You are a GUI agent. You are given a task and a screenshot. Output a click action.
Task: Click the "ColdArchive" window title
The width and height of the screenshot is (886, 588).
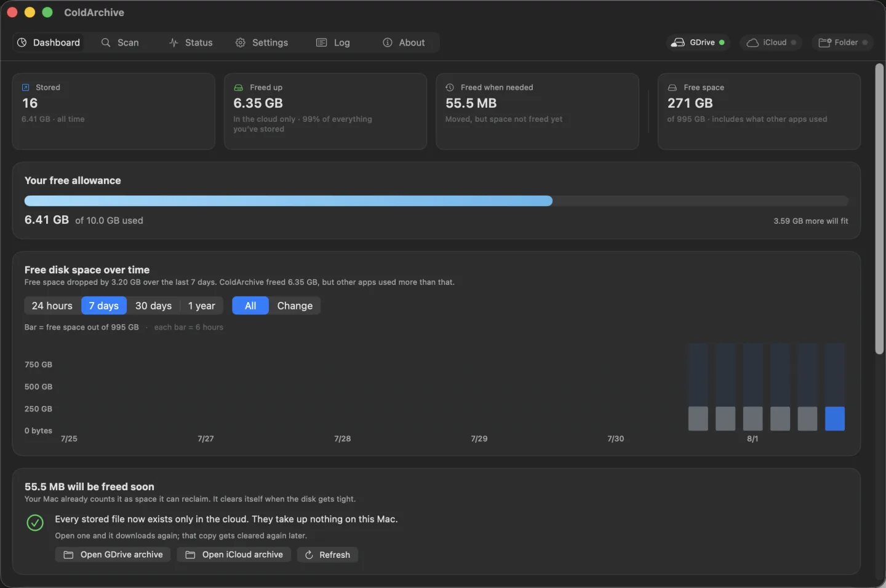point(94,12)
